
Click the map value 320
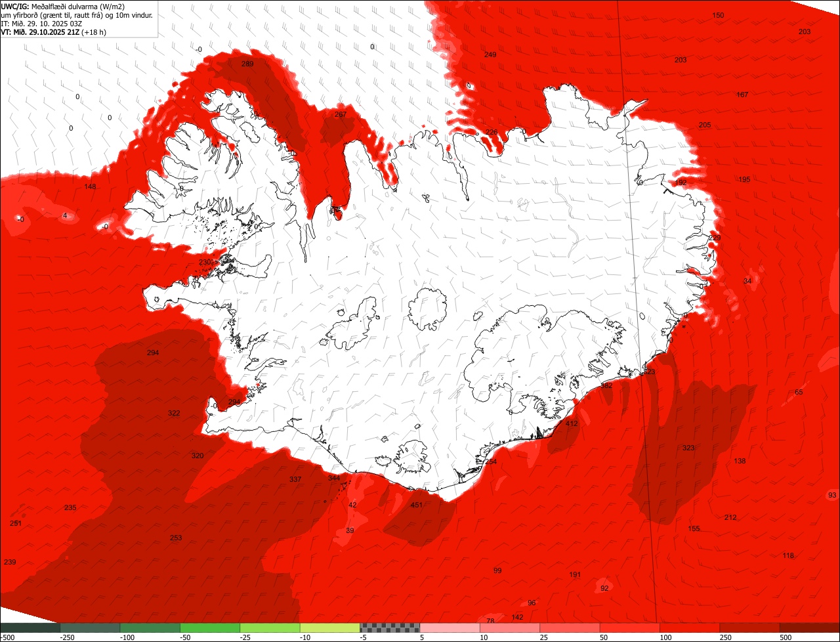pyautogui.click(x=198, y=456)
